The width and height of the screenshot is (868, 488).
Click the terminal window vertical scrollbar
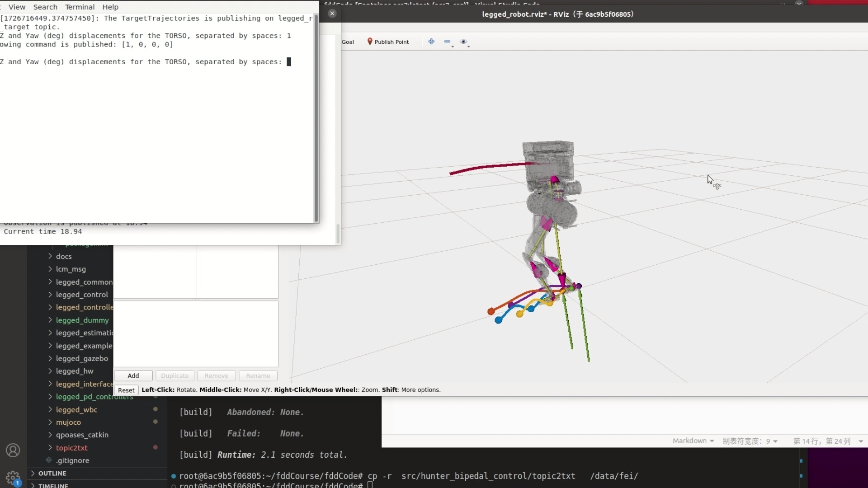316,117
